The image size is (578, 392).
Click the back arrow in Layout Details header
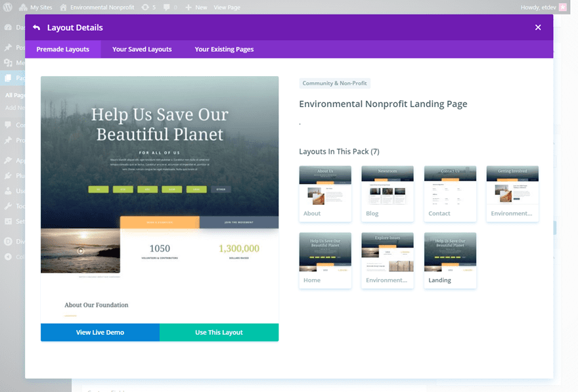click(x=37, y=28)
